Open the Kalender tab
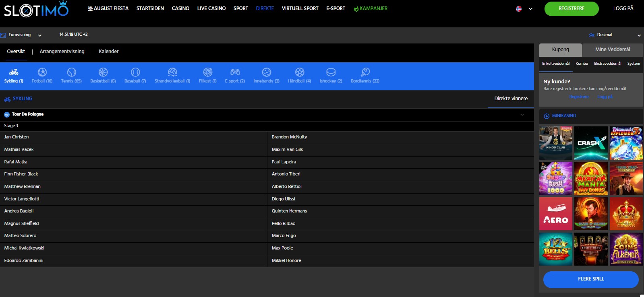 pyautogui.click(x=109, y=52)
